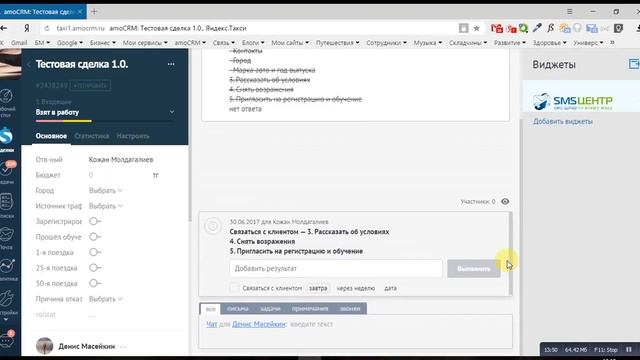Open the Источник траф Выбрать dropdown
This screenshot has height=360, width=640.
pyautogui.click(x=106, y=206)
